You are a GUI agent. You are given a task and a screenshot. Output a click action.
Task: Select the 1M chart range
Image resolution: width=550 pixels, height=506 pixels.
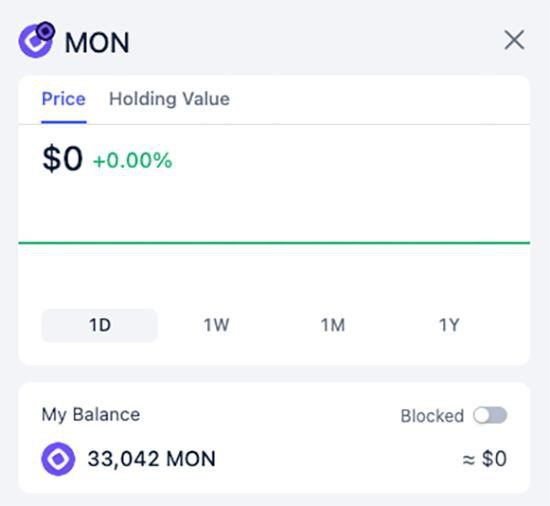click(x=333, y=325)
